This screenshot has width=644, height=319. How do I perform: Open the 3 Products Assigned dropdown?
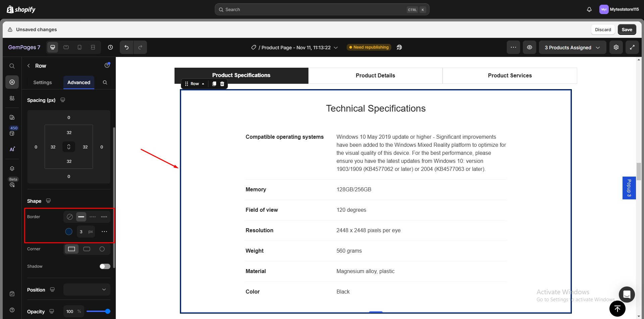[x=572, y=48]
